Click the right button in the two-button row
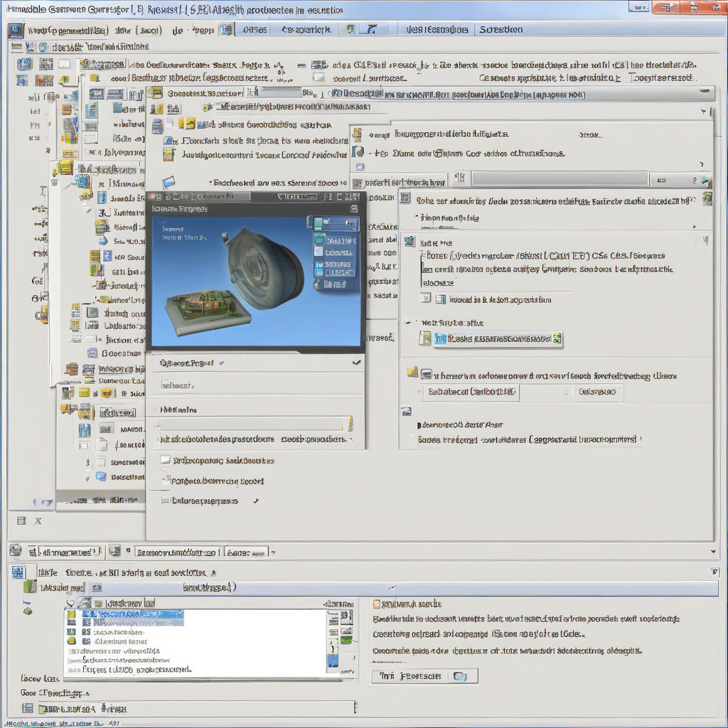Screen dimensions: 728x728 [596, 392]
